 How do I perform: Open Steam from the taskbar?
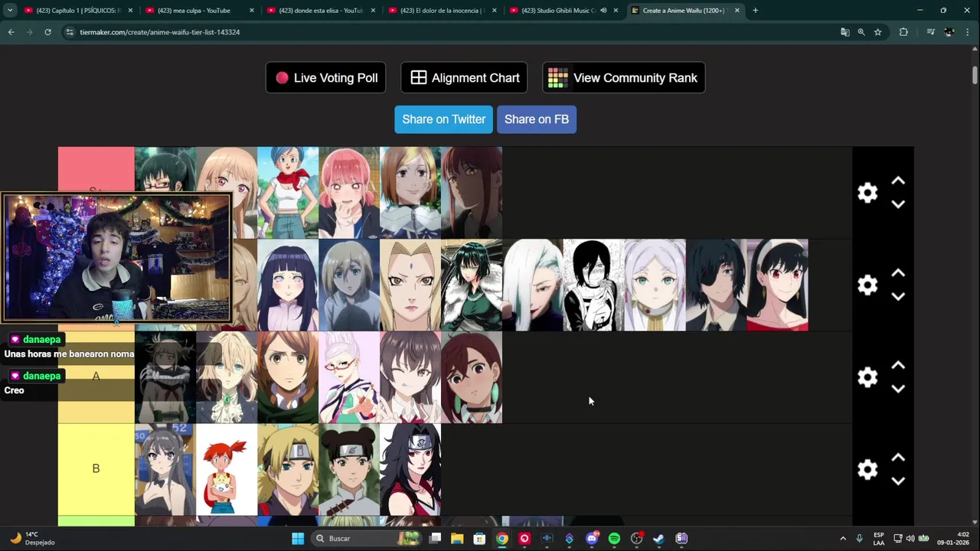tap(658, 539)
